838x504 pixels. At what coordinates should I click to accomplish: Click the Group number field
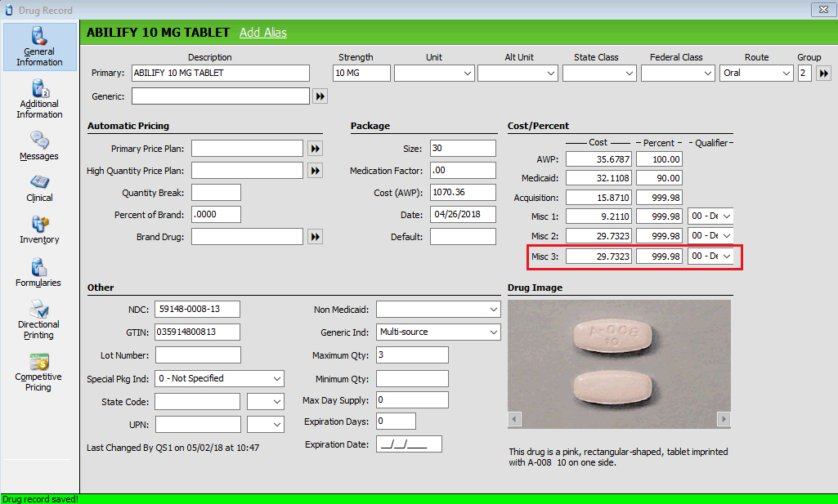click(804, 74)
